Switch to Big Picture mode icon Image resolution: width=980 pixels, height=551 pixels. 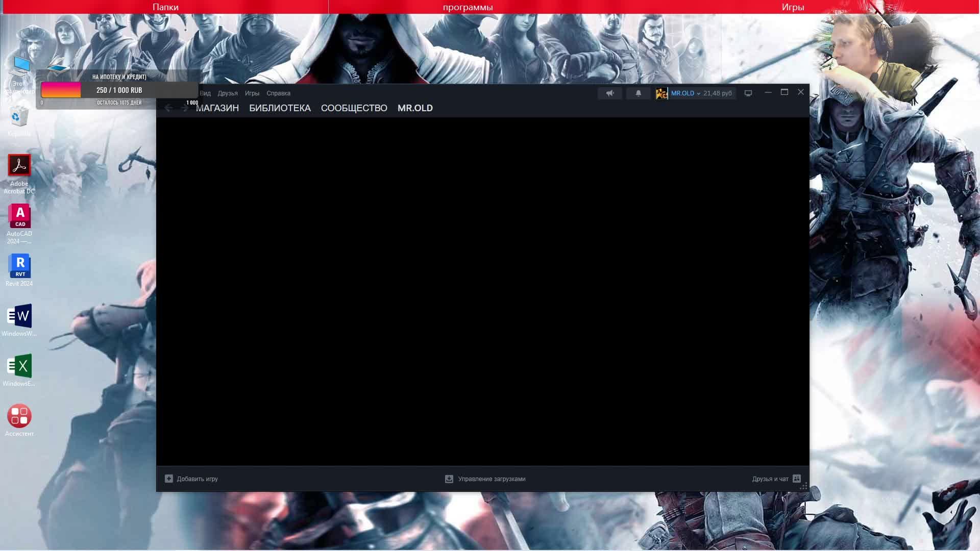pyautogui.click(x=748, y=93)
